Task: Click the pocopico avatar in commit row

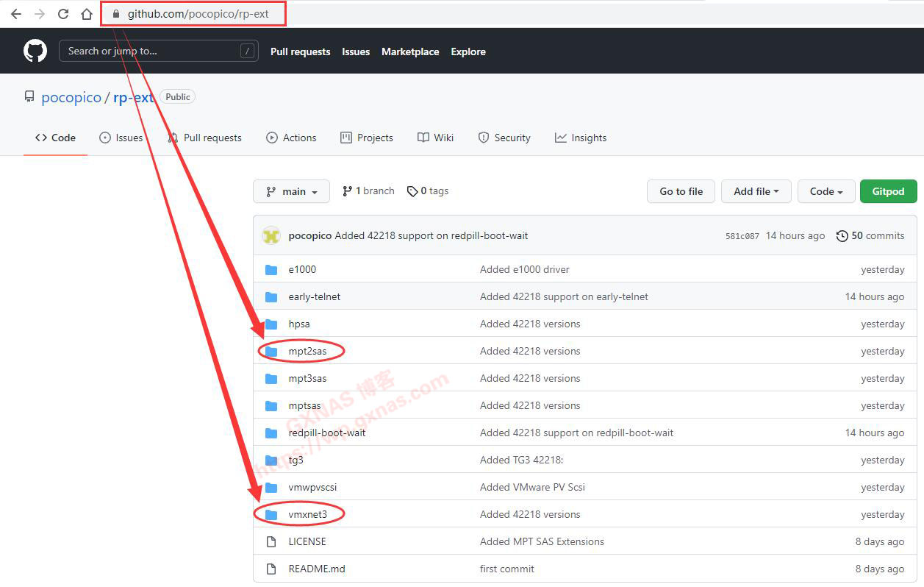Action: pyautogui.click(x=272, y=235)
